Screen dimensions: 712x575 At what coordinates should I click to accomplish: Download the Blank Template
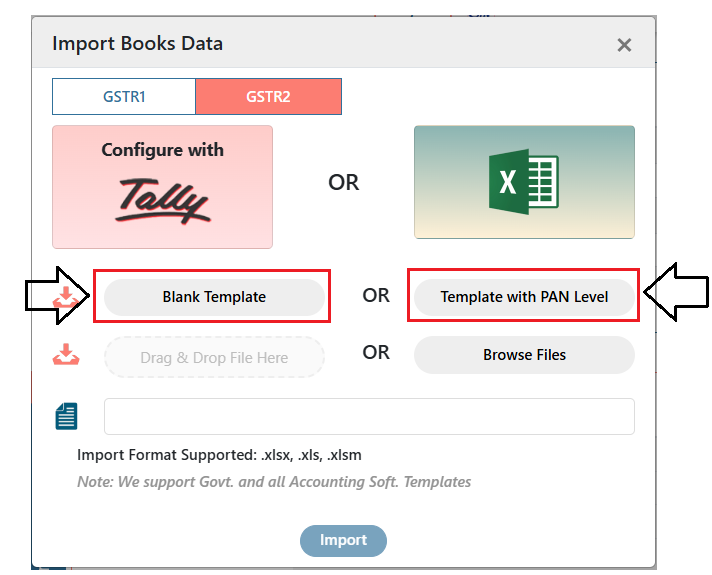click(214, 297)
